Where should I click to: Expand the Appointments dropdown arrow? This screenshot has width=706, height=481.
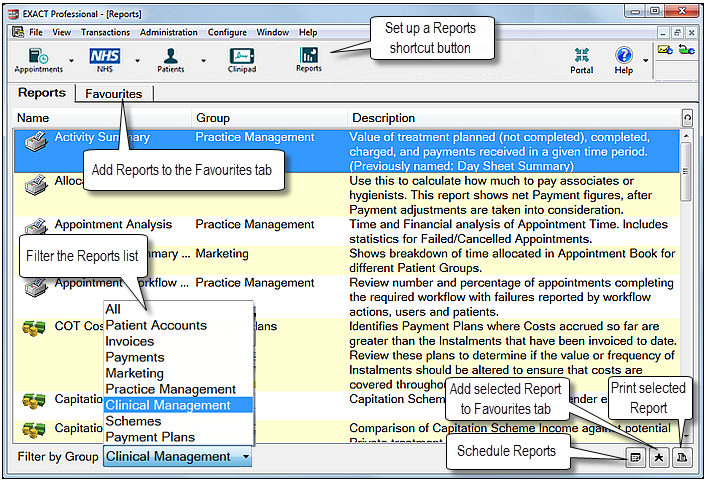72,60
